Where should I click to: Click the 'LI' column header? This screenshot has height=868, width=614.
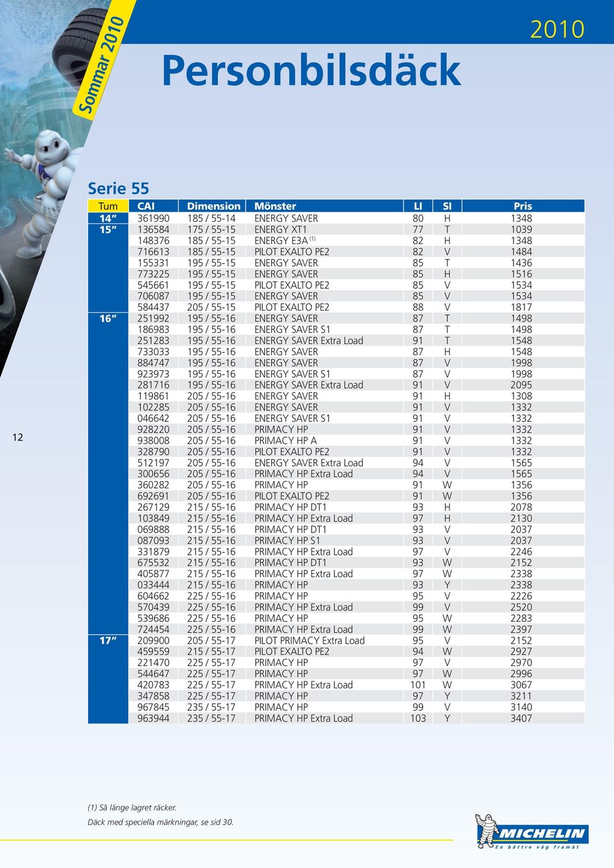(418, 206)
